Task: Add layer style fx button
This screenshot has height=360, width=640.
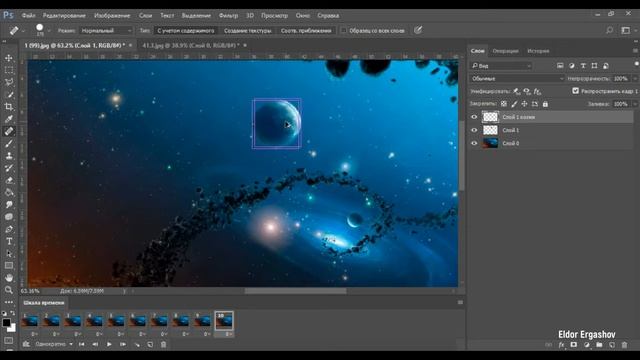Action: pos(561,345)
